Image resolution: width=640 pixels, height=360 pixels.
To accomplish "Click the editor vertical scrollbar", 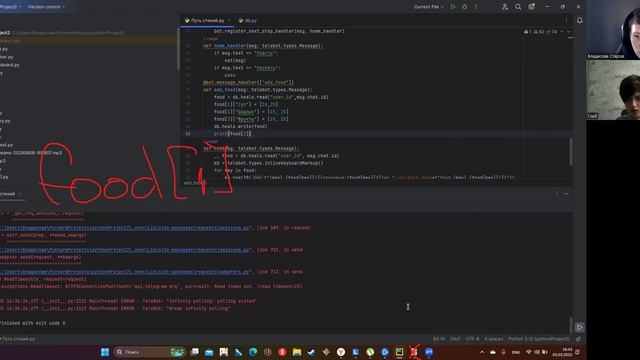I will pyautogui.click(x=570, y=151).
